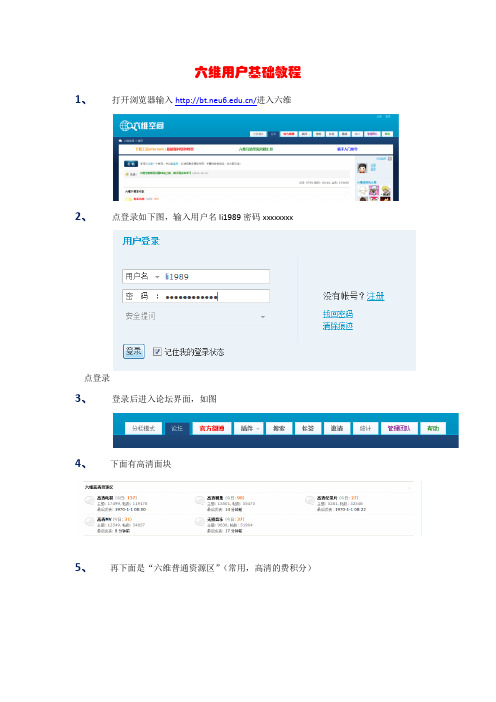Click the 注册 register link
496x702 pixels.
coord(376,296)
